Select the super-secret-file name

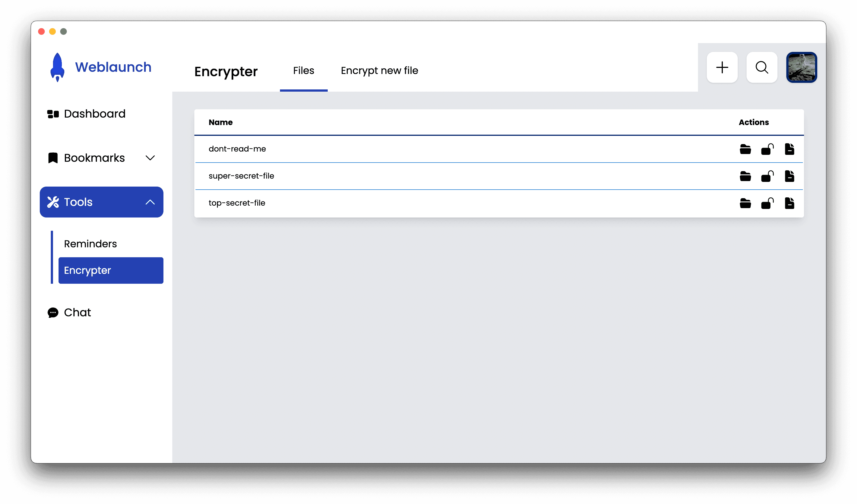(x=241, y=176)
